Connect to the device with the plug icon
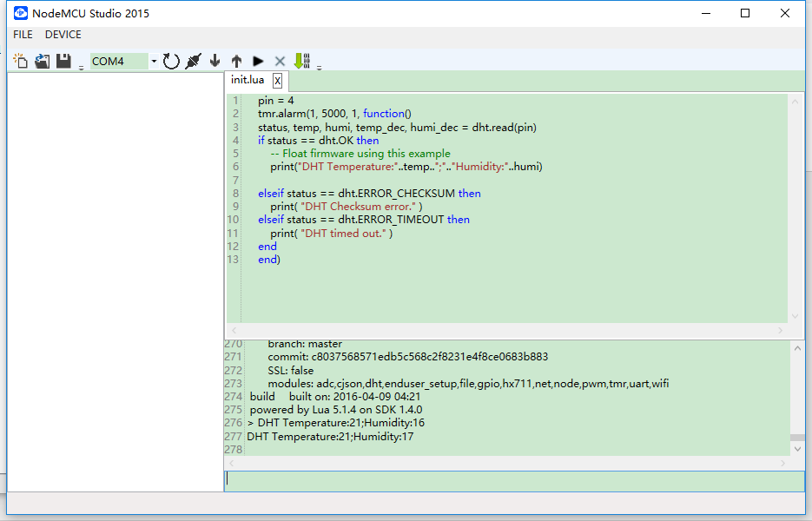The height and width of the screenshot is (521, 812). [x=193, y=61]
